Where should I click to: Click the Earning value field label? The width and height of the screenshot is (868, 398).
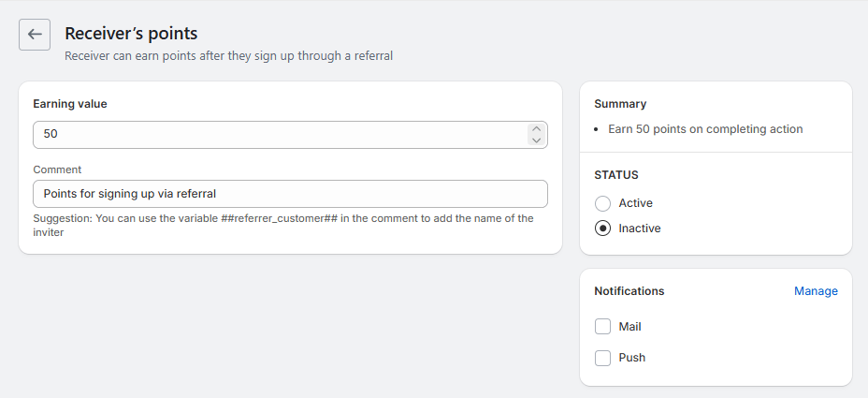tap(70, 104)
